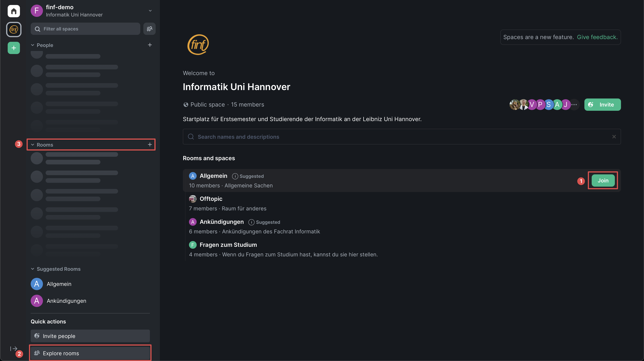Collapse the Suggested Rooms section
This screenshot has width=644, height=361.
pyautogui.click(x=33, y=269)
